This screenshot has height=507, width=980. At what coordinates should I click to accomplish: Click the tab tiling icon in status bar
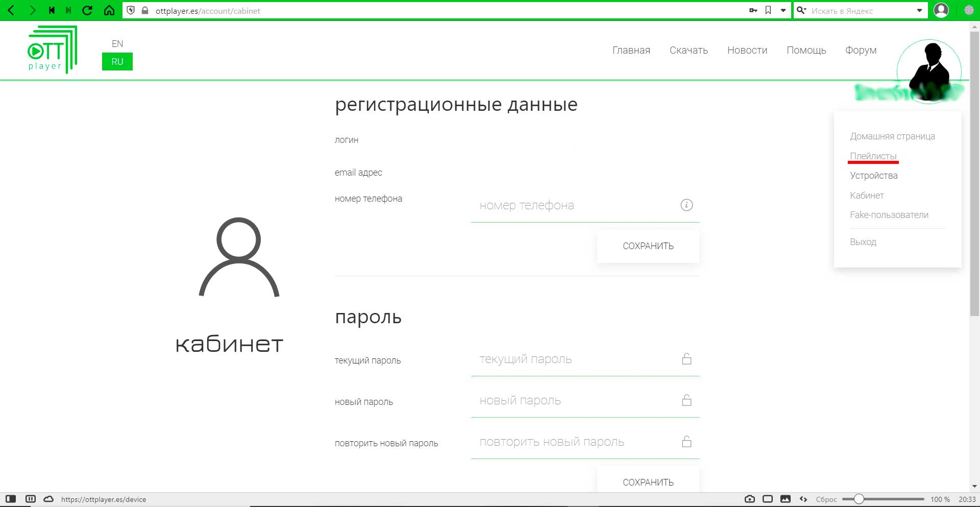coord(30,499)
